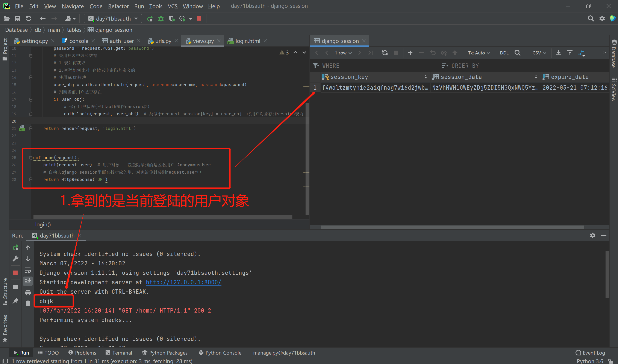
Task: Expand hidden database toolbar items chevron
Action: coord(604,53)
